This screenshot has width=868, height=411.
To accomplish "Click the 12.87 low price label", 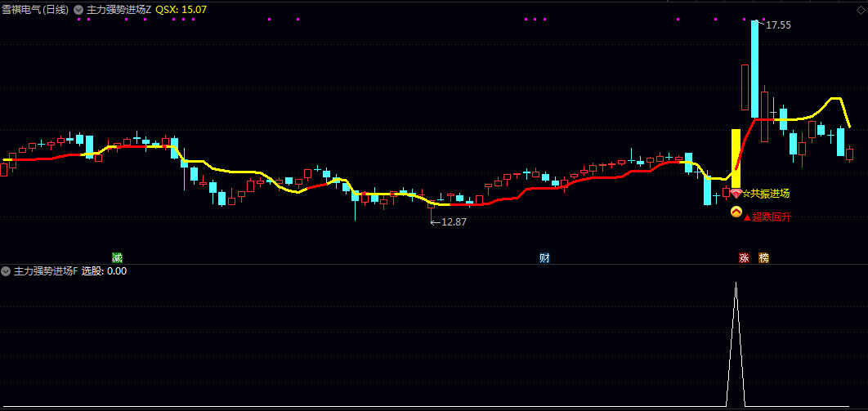I will 454,221.
